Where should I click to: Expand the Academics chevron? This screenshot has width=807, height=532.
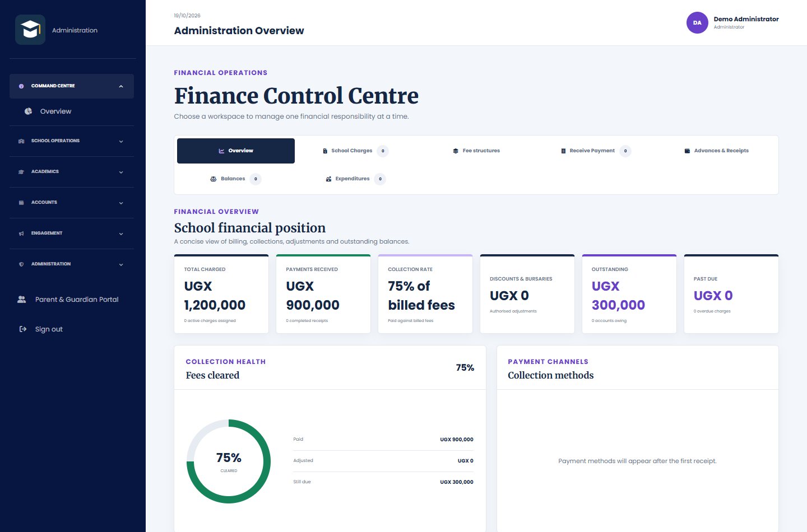(121, 172)
